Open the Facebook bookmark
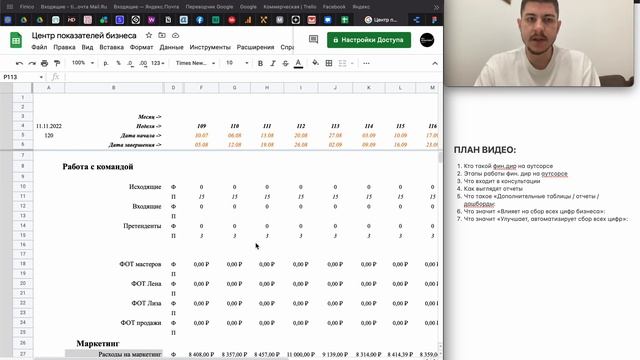 [x=334, y=7]
